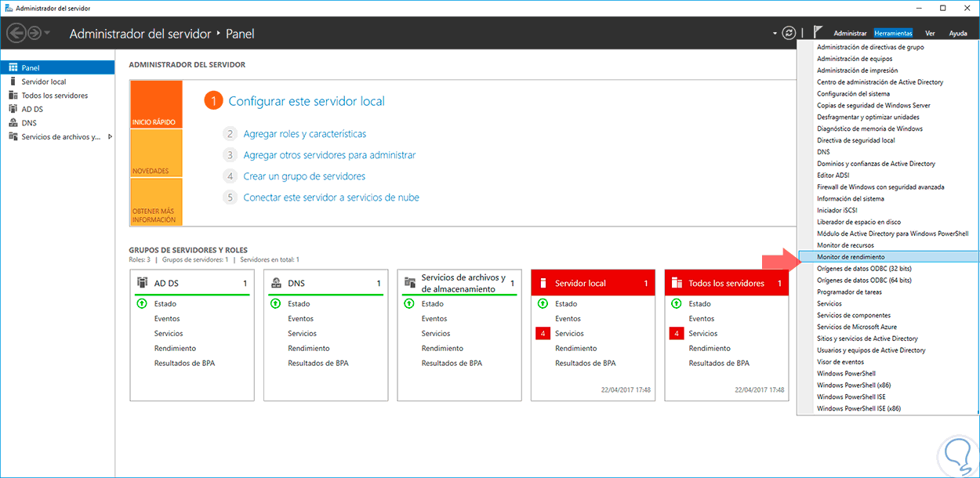Click green Estado icon in AD DS tile
The width and height of the screenshot is (980, 478).
pos(142,303)
